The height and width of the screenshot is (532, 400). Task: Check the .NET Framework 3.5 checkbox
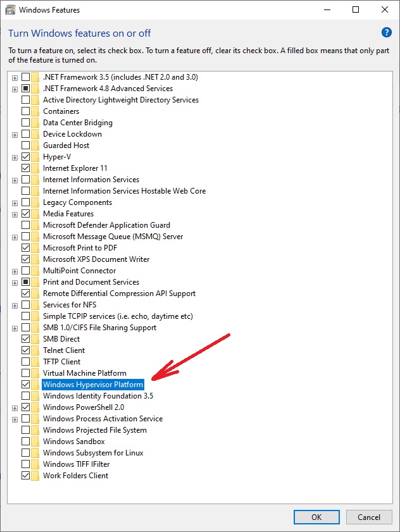pos(25,77)
